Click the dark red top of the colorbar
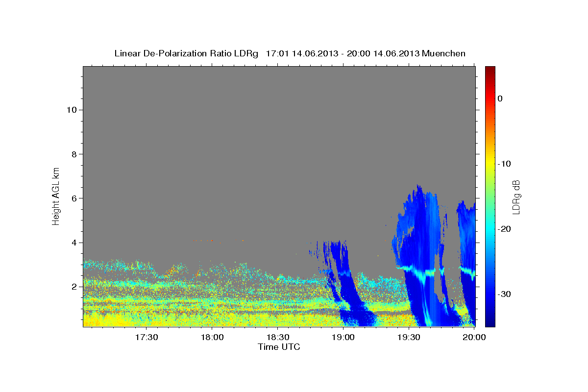This screenshot has width=588, height=392. (x=490, y=70)
